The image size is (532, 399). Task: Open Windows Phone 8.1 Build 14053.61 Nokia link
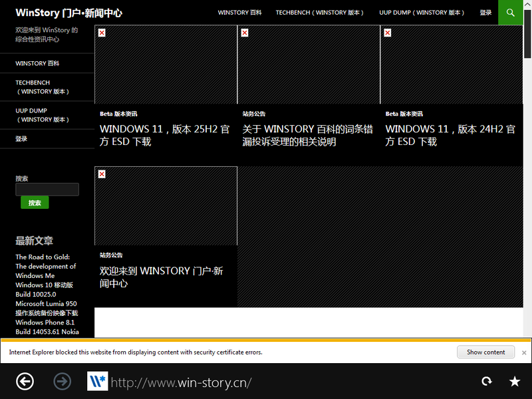point(47,327)
